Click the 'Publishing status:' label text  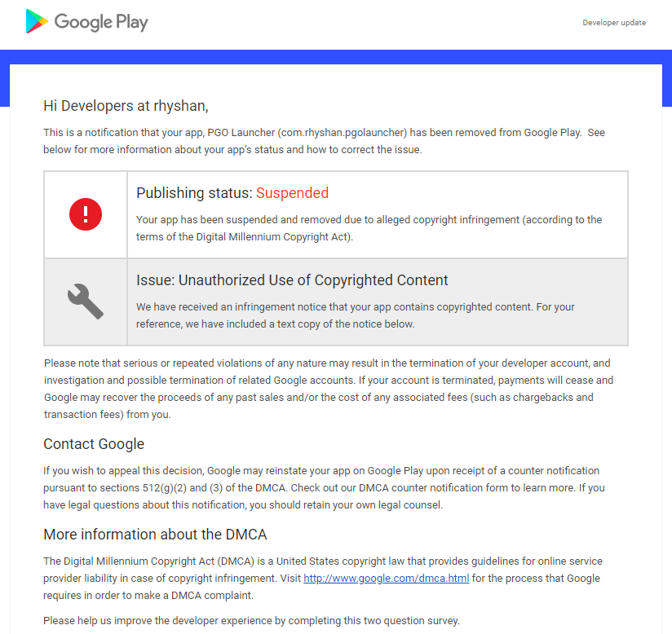click(x=194, y=193)
